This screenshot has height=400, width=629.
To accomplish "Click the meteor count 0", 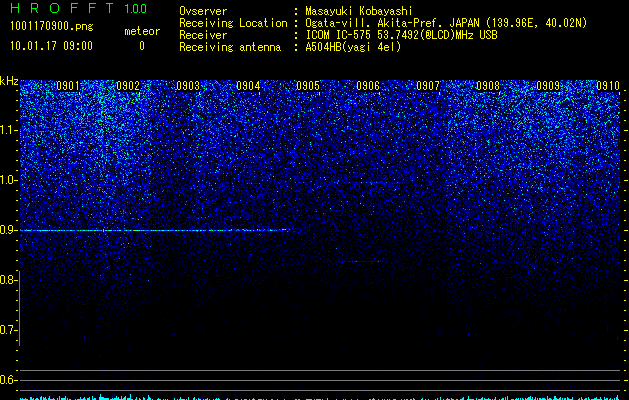I will [142, 46].
